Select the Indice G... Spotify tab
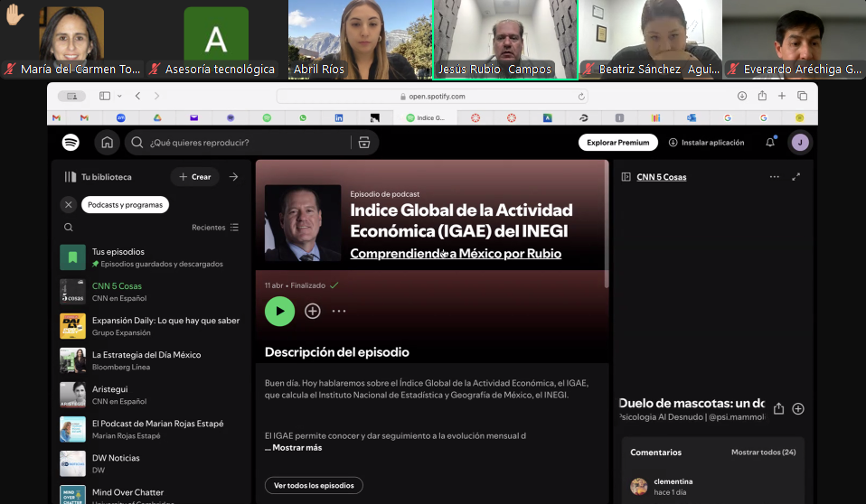Viewport: 866px width, 504px height. coord(425,117)
